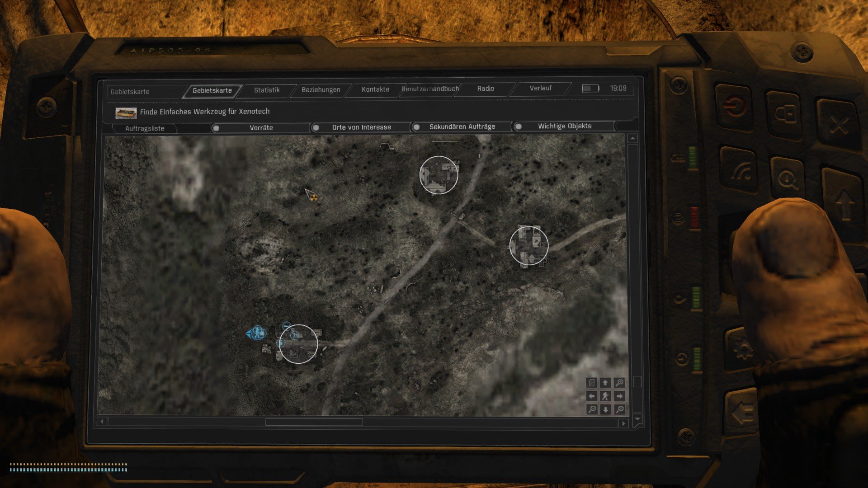868x488 pixels.
Task: Pan the map down with the arrow icon
Action: (x=605, y=409)
